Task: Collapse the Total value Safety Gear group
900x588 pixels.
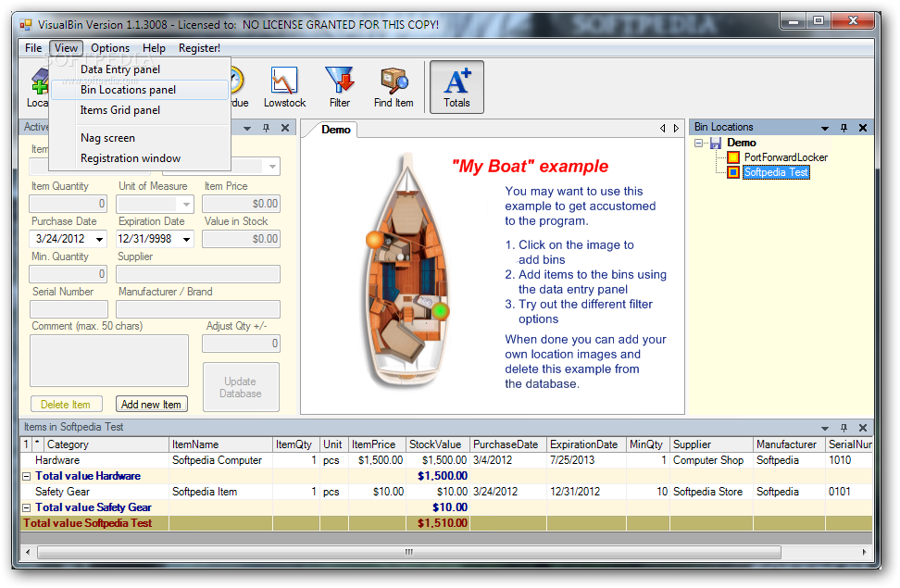Action: coord(27,507)
